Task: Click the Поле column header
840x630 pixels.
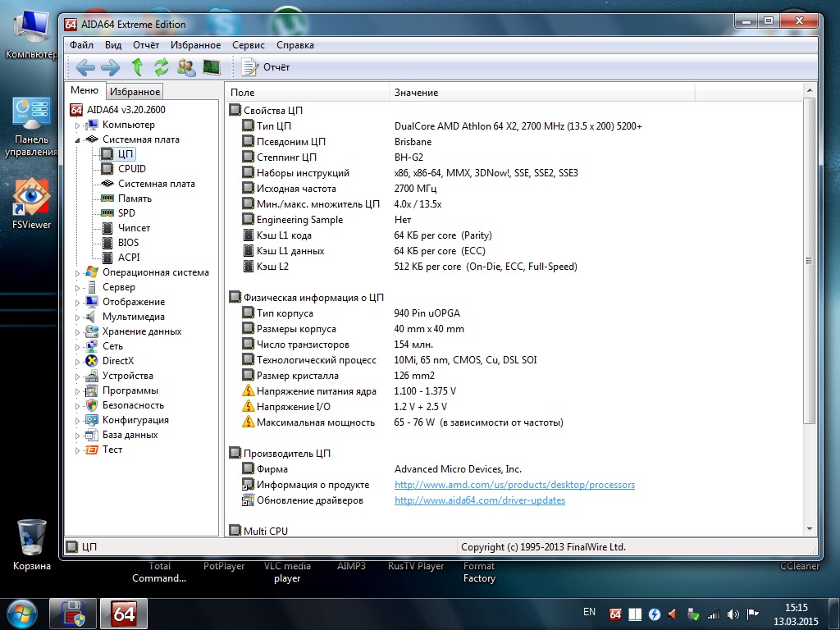Action: click(x=308, y=92)
